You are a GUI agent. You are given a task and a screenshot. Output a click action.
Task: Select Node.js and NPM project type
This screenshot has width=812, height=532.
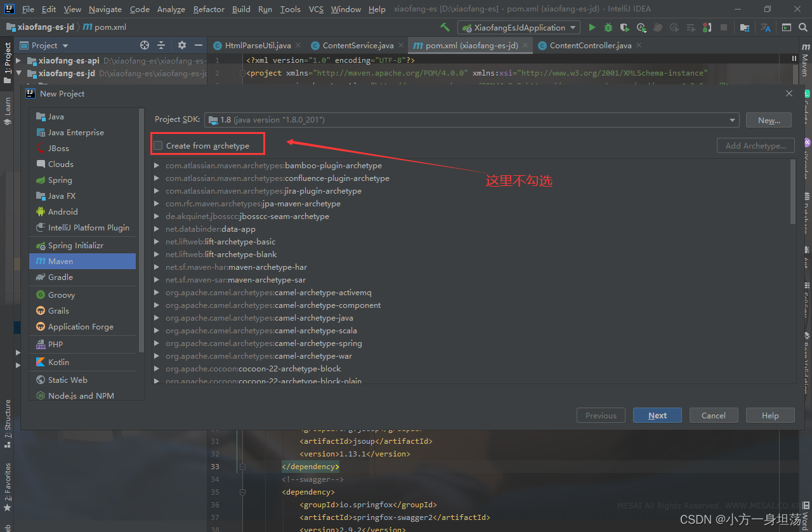82,396
